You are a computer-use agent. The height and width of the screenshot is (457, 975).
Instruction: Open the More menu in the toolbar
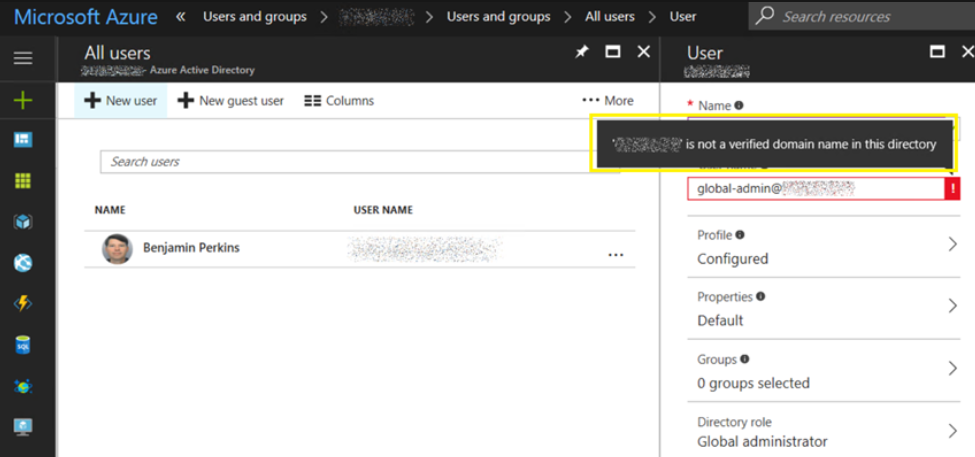click(x=608, y=101)
